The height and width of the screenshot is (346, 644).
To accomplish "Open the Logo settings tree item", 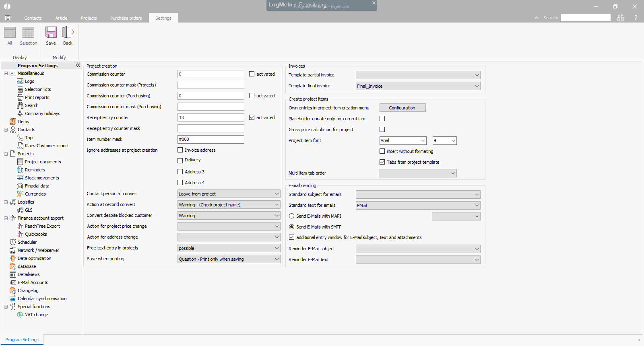I will [x=29, y=81].
